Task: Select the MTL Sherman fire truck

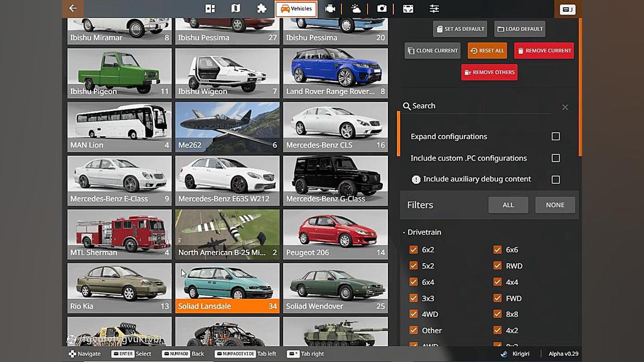Action: coord(120,235)
